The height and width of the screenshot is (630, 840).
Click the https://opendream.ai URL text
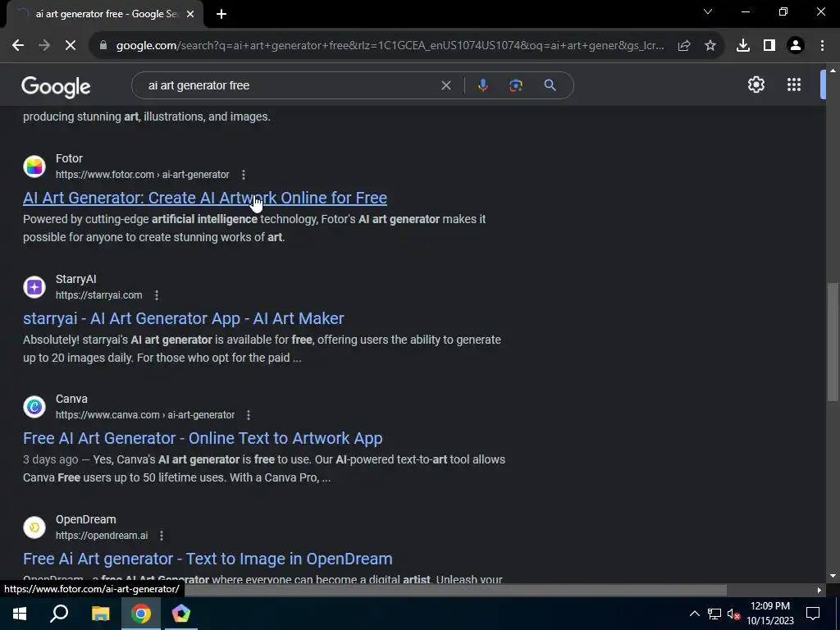pyautogui.click(x=101, y=535)
